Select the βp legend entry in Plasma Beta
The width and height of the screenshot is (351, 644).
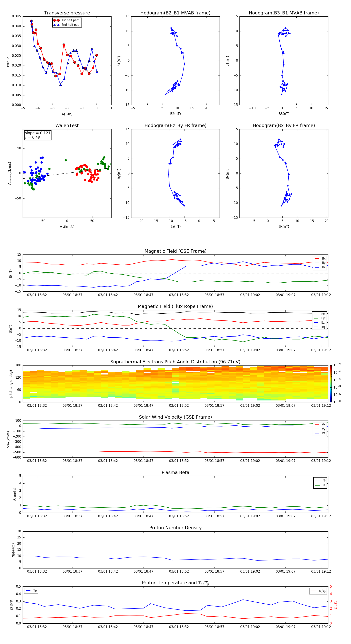pyautogui.click(x=320, y=480)
